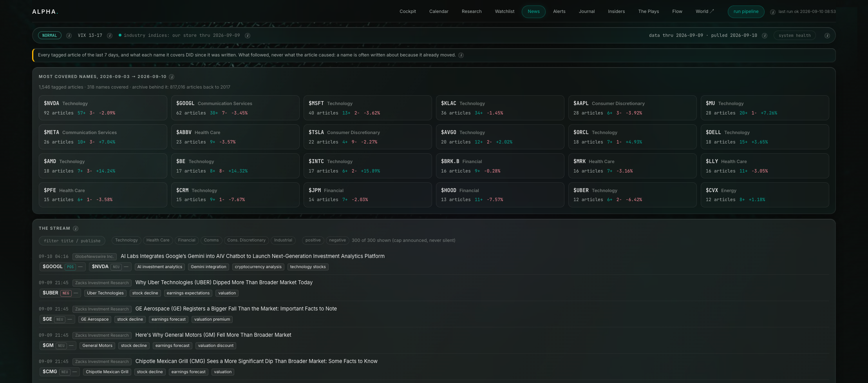Viewport: 868px width, 383px height.
Task: Open the $NVDA coverage card
Action: click(x=103, y=108)
